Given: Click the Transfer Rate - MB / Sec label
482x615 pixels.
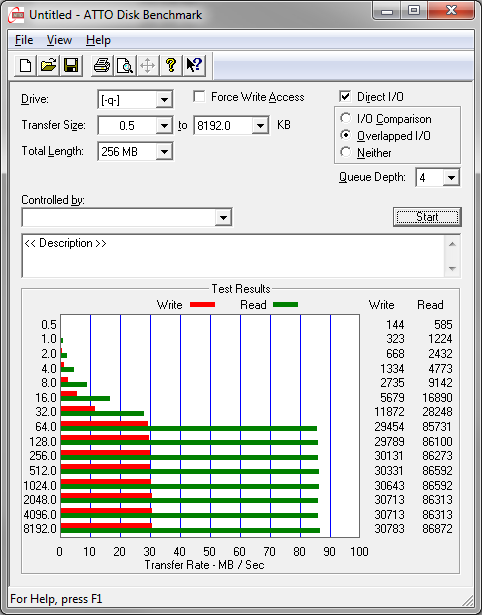Looking at the screenshot, I should pos(204,565).
